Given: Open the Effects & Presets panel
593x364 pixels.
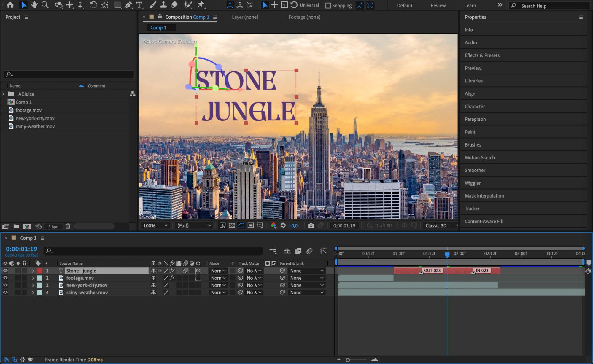Looking at the screenshot, I should click(482, 55).
